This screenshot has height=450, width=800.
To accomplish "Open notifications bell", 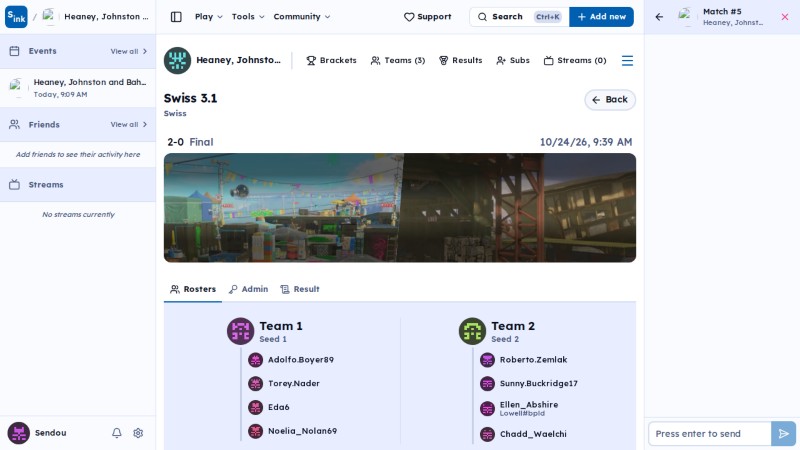I will tap(117, 433).
